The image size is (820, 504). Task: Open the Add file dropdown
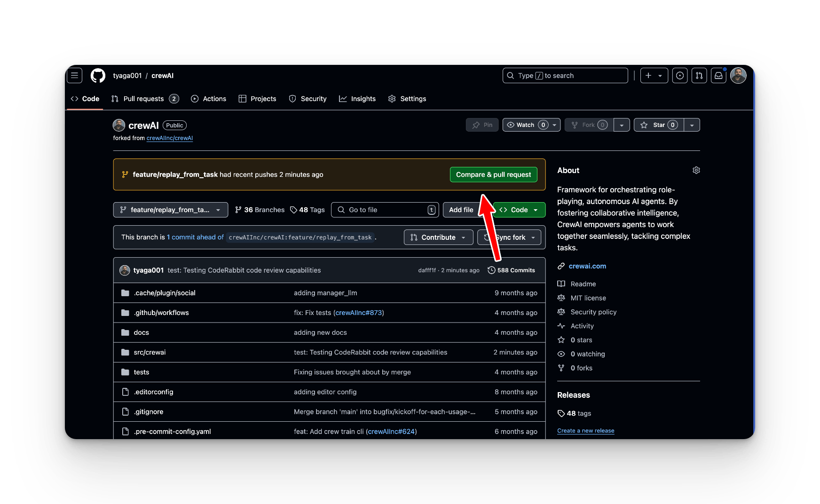point(461,210)
